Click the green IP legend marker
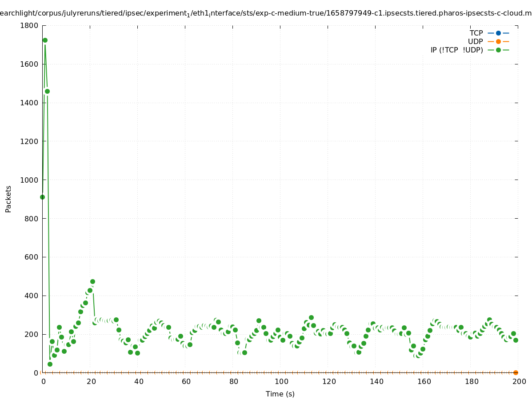 [498, 50]
